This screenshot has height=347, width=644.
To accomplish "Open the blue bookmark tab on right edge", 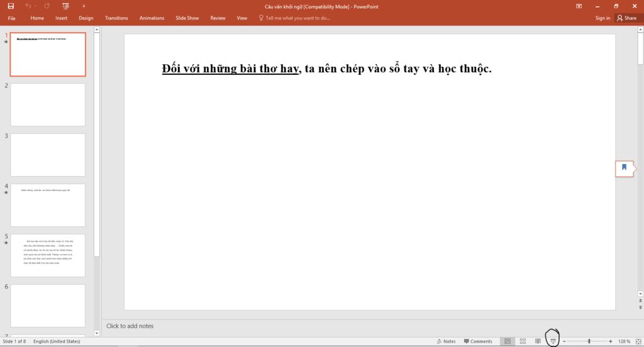I will (625, 168).
